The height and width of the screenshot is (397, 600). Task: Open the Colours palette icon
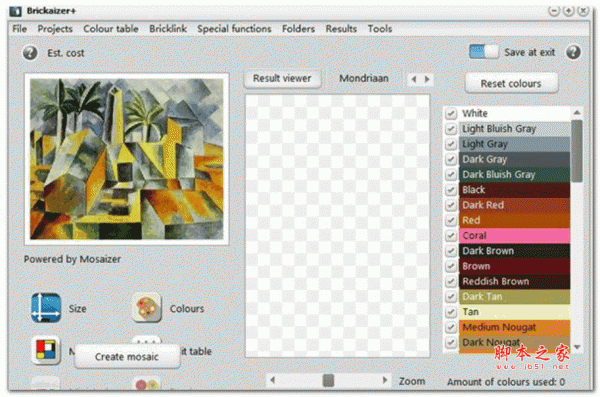pos(147,307)
